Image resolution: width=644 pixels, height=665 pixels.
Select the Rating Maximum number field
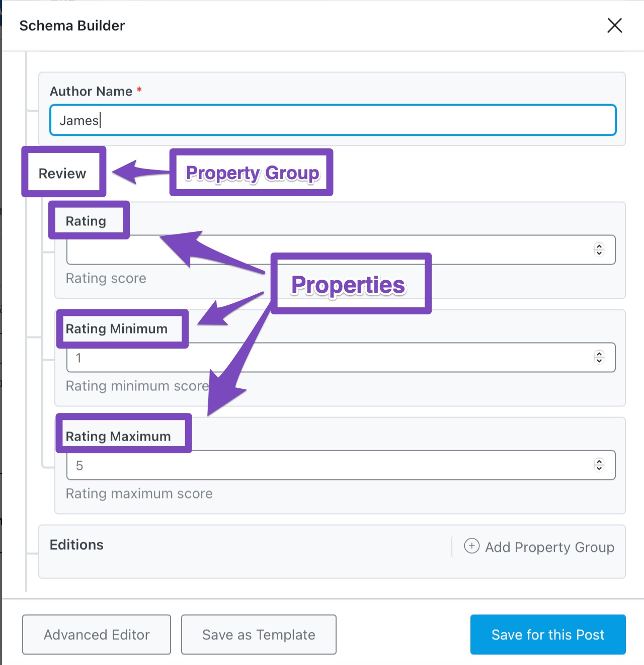[x=341, y=465]
